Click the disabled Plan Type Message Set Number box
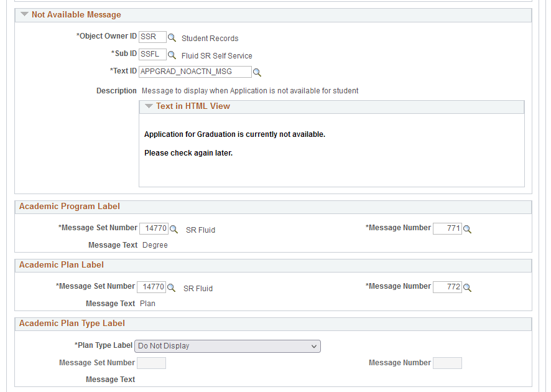551x392 pixels. [151, 363]
